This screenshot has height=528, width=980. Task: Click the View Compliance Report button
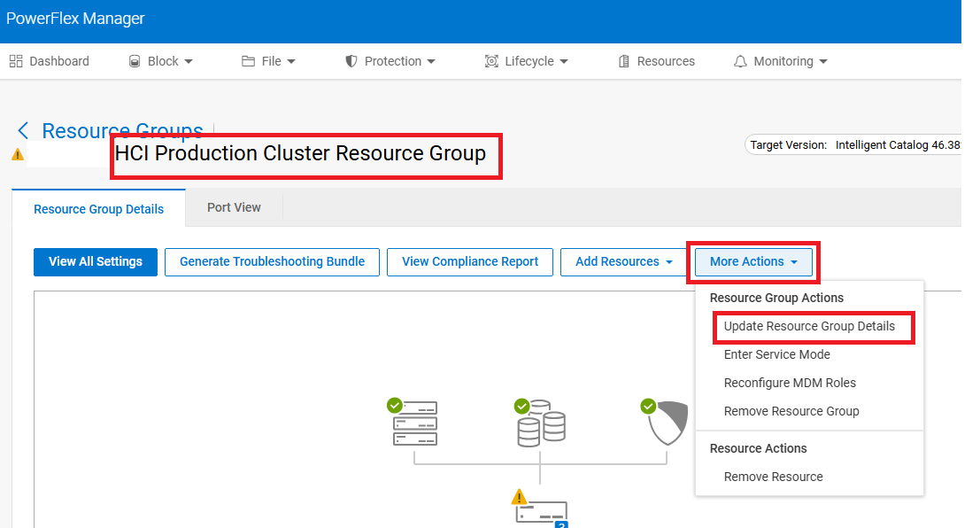(469, 261)
